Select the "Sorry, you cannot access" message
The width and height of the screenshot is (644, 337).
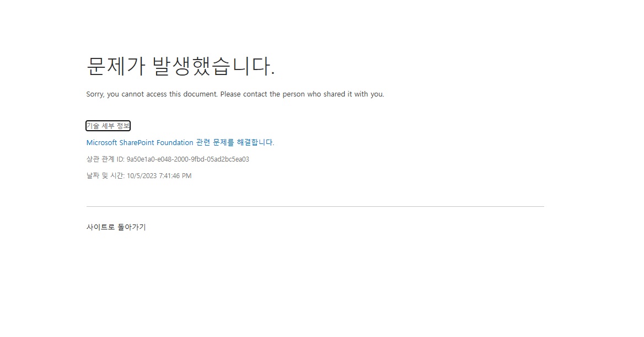click(235, 94)
